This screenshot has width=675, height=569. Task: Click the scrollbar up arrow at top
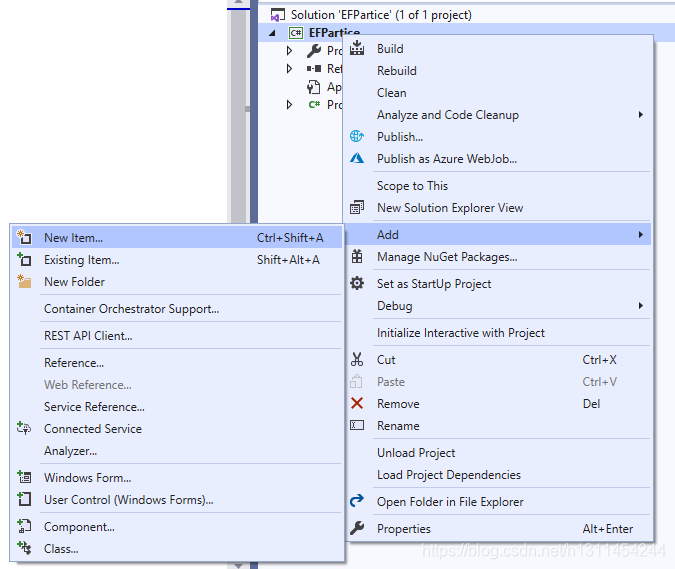point(238,2)
